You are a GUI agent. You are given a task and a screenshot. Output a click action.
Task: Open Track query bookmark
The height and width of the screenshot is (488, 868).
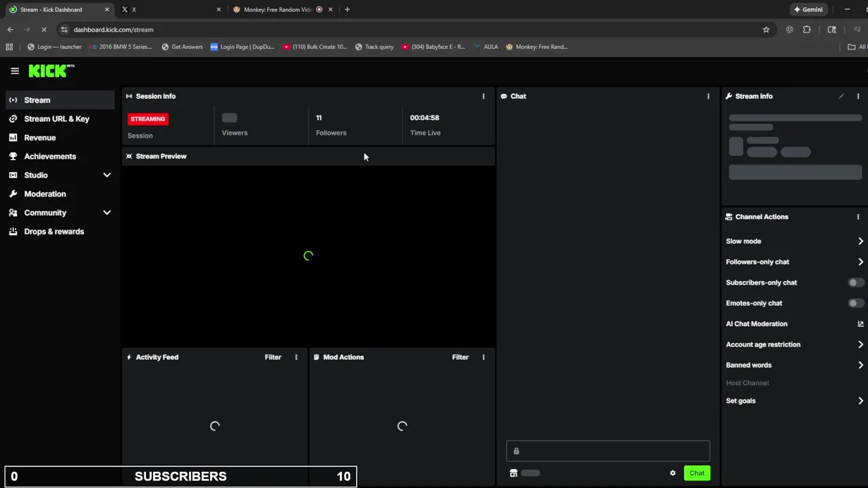click(374, 47)
